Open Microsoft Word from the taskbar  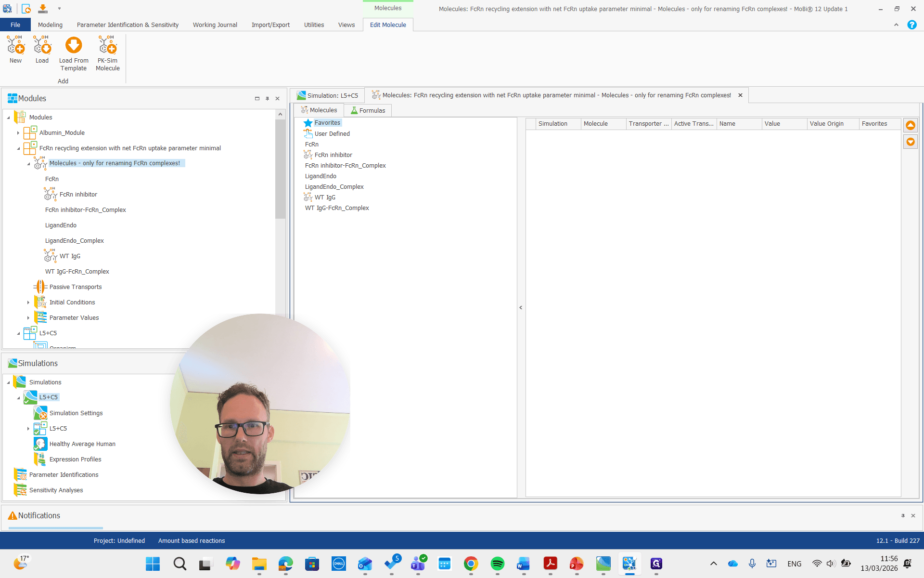point(524,564)
